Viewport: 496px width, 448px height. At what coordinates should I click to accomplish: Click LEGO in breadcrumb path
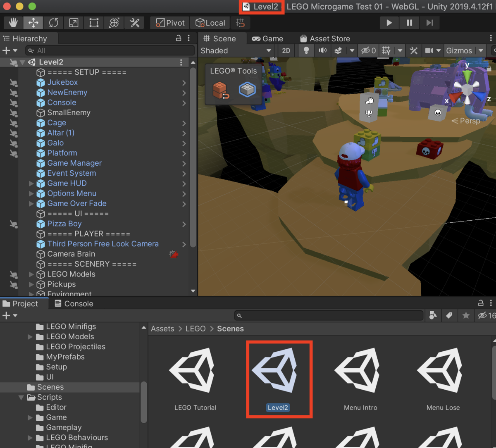196,329
